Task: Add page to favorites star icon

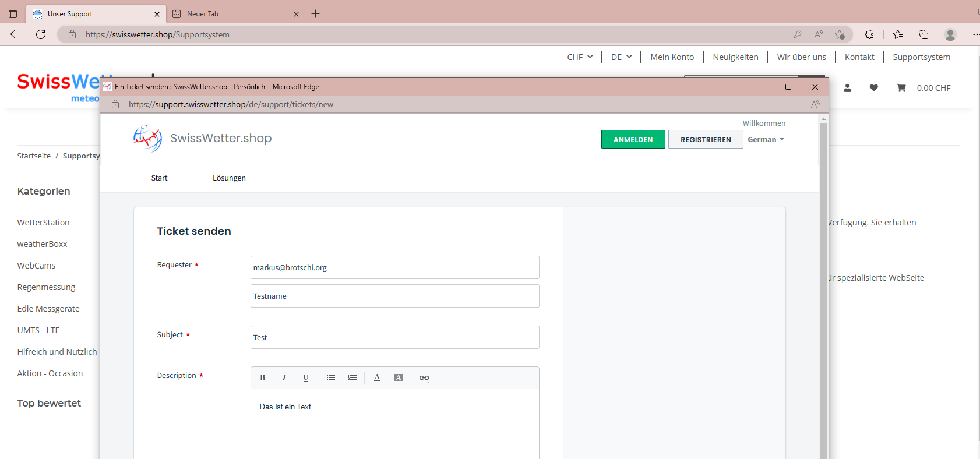Action: click(x=840, y=34)
